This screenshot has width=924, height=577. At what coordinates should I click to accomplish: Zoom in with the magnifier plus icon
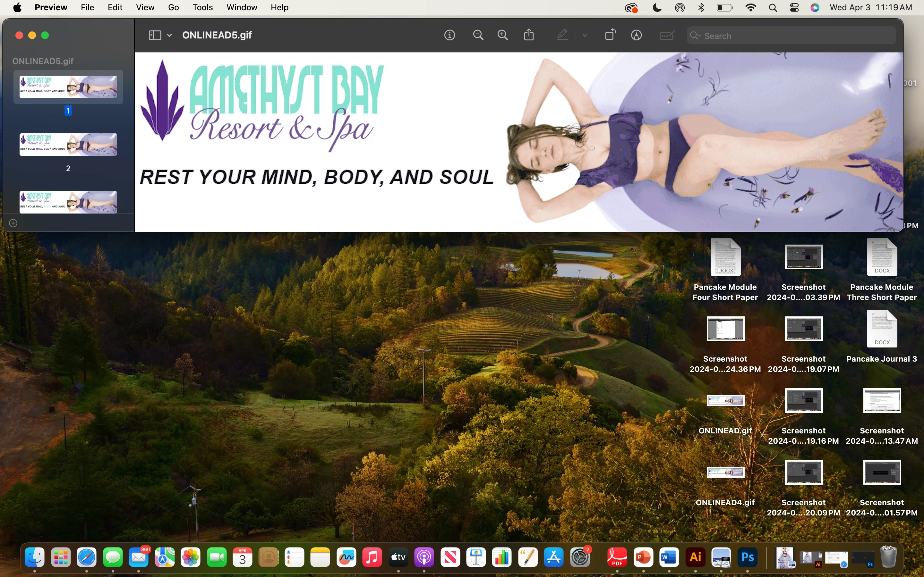pos(503,36)
